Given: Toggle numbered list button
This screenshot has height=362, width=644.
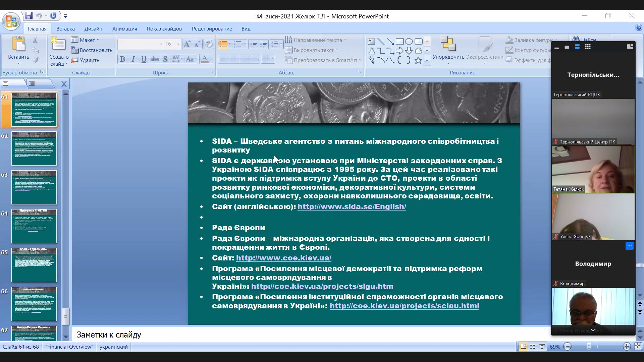Looking at the screenshot, I should [x=237, y=44].
